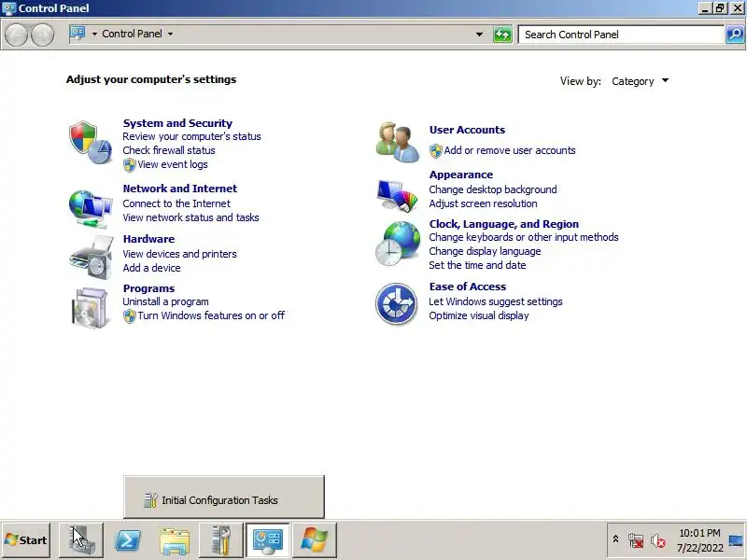Screen dimensions: 747x560
Task: Show hidden system tray icons
Action: click(x=615, y=539)
